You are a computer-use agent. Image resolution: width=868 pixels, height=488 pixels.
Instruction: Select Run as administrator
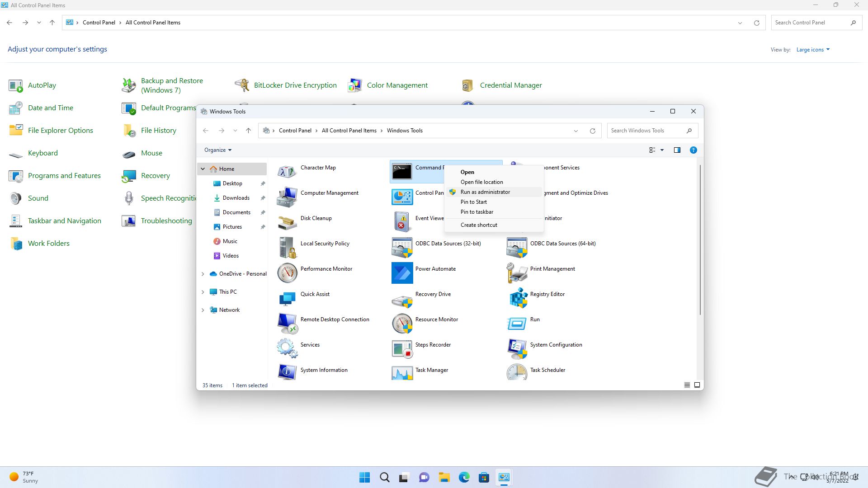[494, 192]
